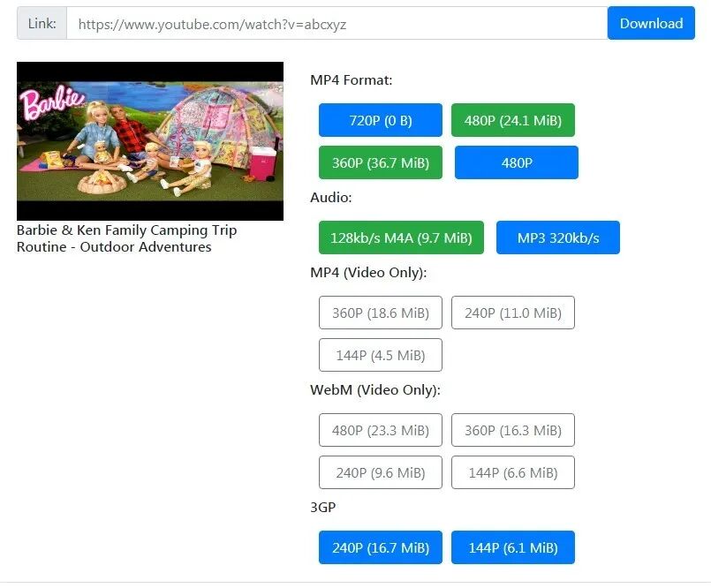Choose the blue 480P button without size
The image size is (711, 588).
pyautogui.click(x=517, y=162)
